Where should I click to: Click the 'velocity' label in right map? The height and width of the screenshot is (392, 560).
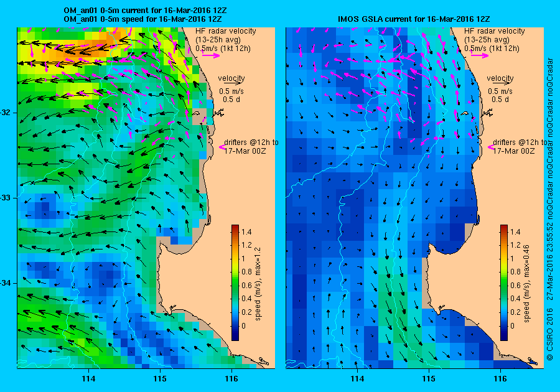pos(500,78)
